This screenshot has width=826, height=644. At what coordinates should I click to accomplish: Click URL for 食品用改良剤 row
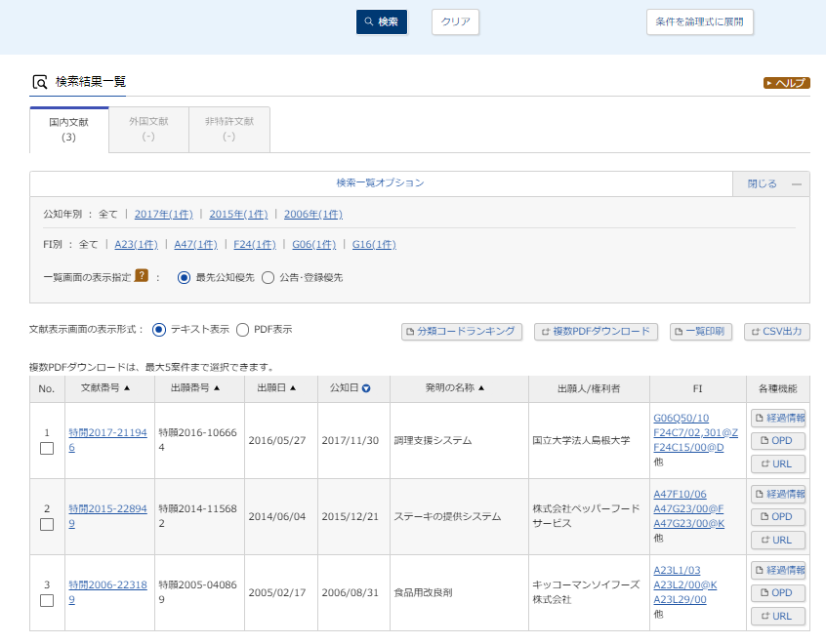click(x=778, y=616)
